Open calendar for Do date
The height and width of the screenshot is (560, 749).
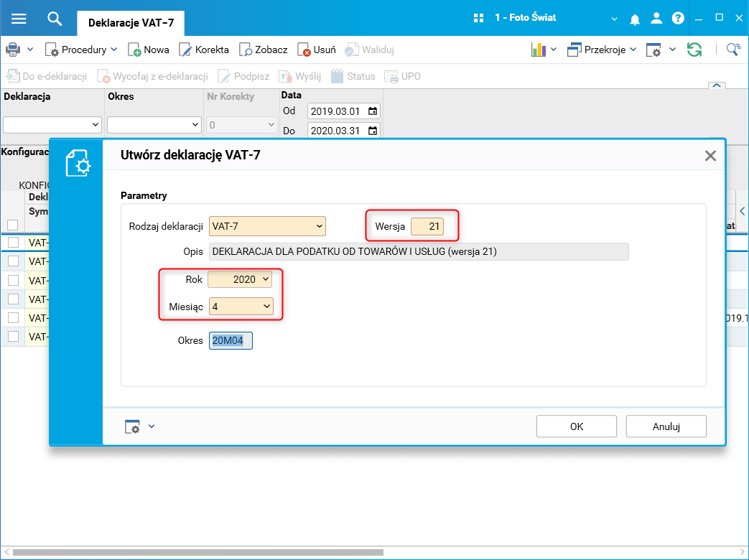coord(373,131)
